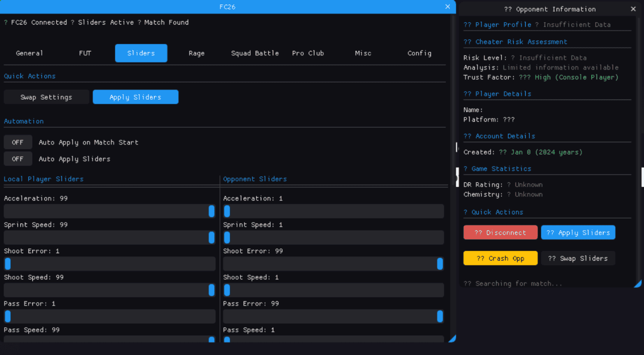Open the FUT tab
This screenshot has width=644, height=355.
[x=85, y=53]
